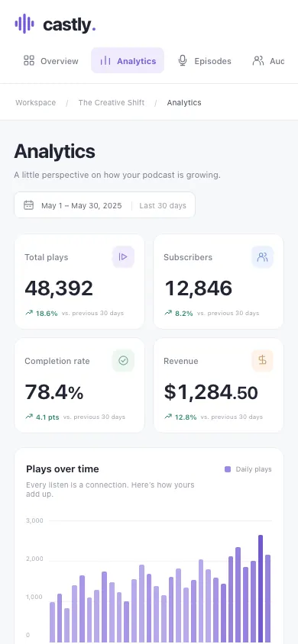Click the calendar icon in date picker

(x=28, y=205)
